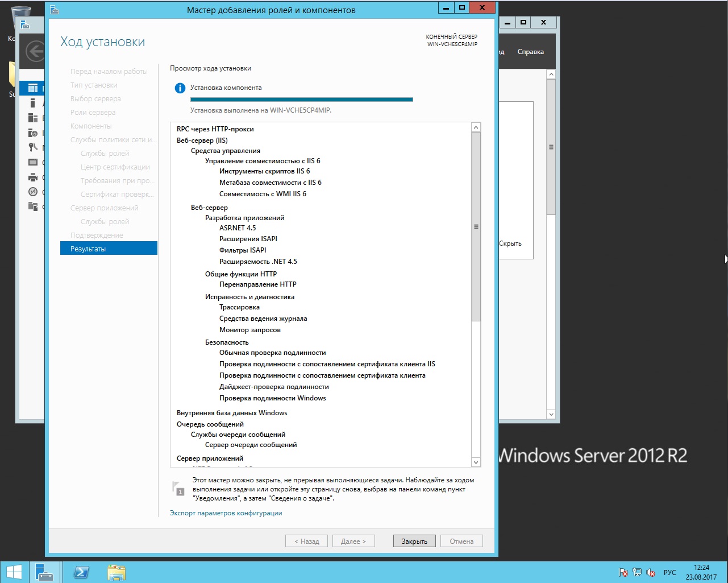The width and height of the screenshot is (728, 583).
Task: Open the Справка menu in Server Manager
Action: tap(531, 52)
